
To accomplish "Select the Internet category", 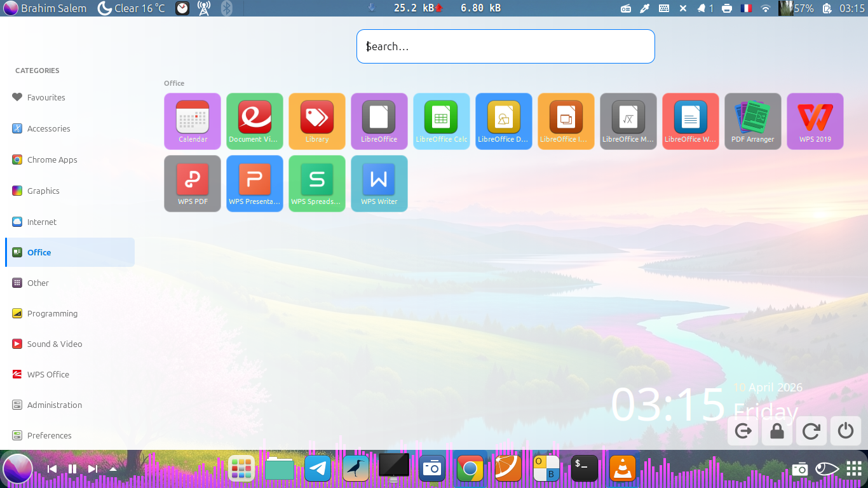I will pos(70,222).
